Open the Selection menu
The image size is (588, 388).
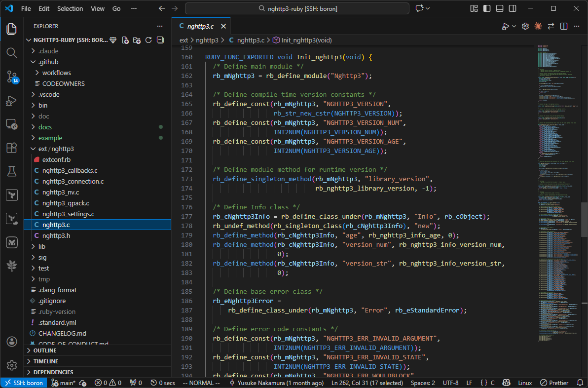(70, 8)
